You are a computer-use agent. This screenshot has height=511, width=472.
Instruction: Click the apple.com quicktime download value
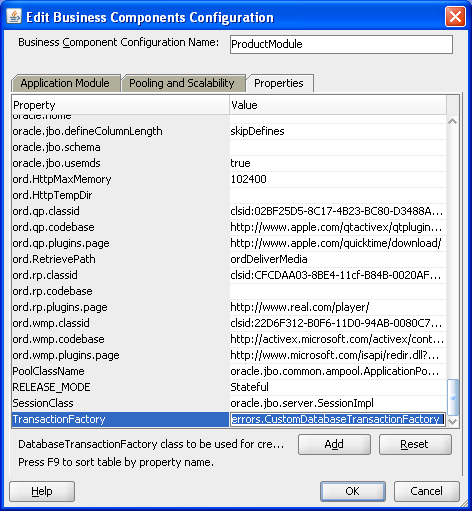tap(338, 243)
